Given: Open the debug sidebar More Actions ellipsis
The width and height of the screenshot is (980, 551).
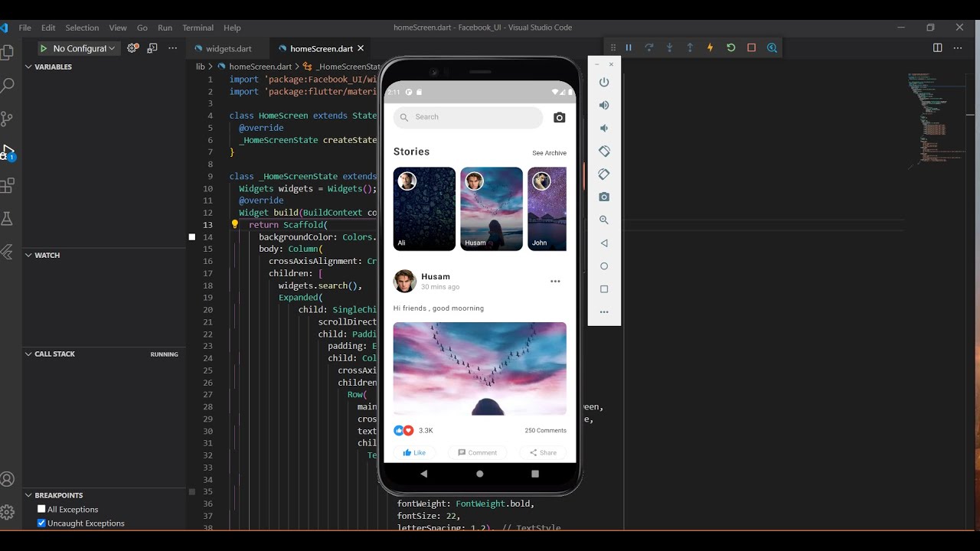Looking at the screenshot, I should click(x=173, y=47).
